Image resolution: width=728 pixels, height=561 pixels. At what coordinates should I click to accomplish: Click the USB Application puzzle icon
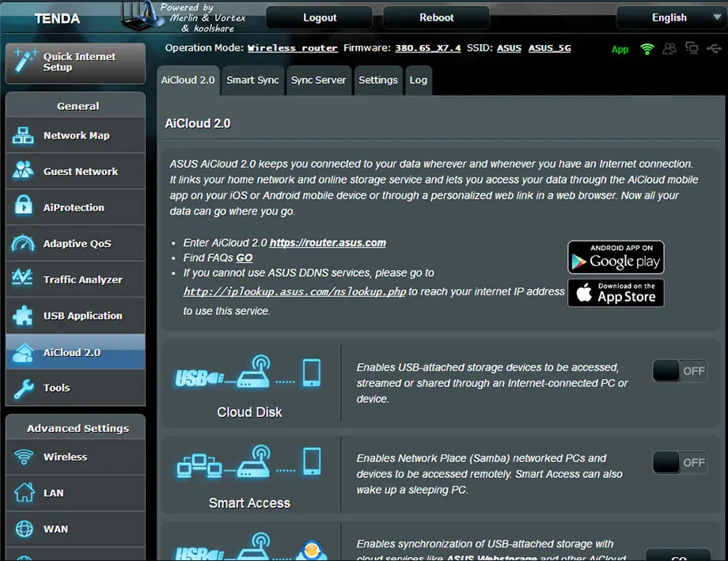tap(23, 316)
